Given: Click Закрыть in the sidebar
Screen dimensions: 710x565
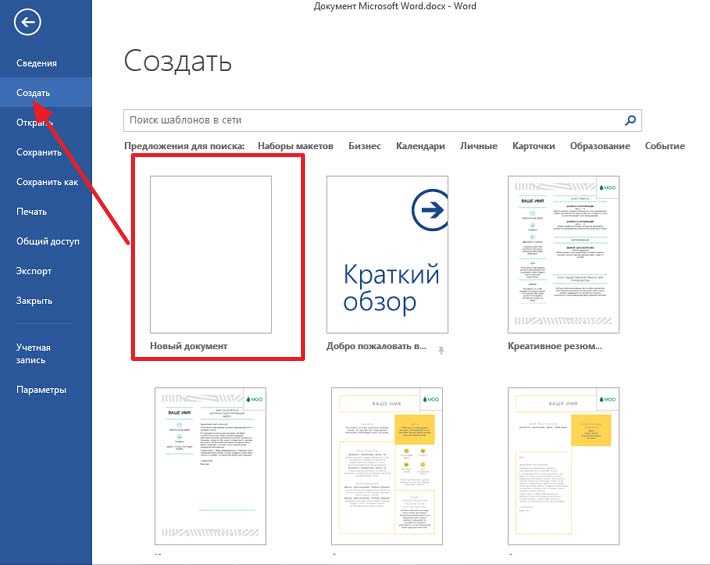Looking at the screenshot, I should [34, 301].
